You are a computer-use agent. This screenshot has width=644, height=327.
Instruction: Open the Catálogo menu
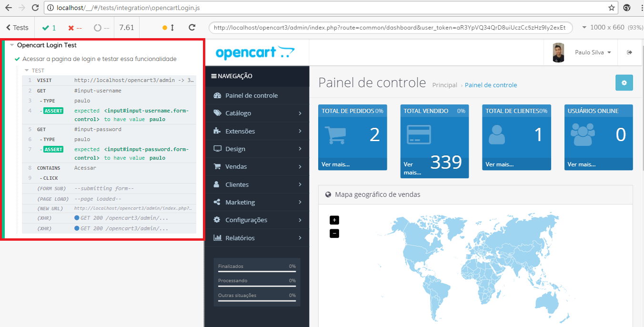click(x=257, y=113)
